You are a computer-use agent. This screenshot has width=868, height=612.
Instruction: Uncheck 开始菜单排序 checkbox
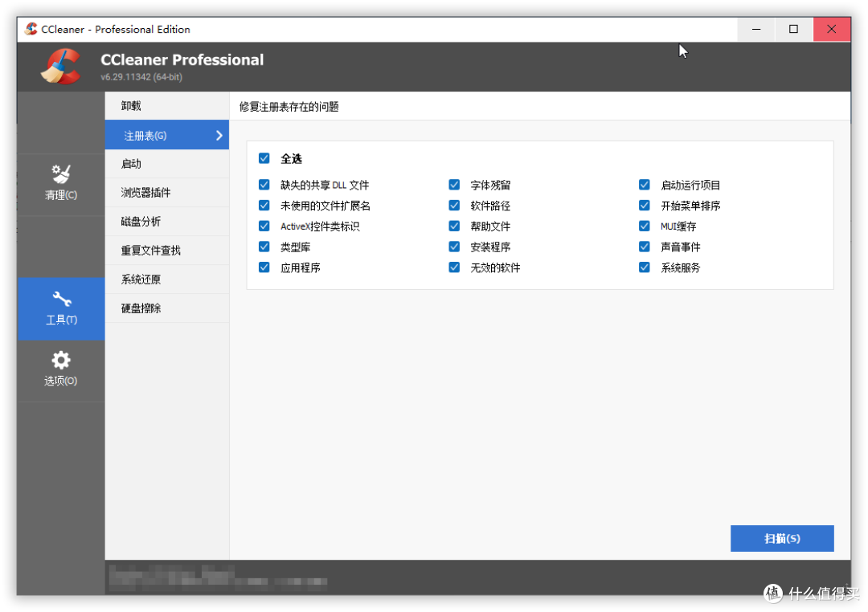(644, 206)
